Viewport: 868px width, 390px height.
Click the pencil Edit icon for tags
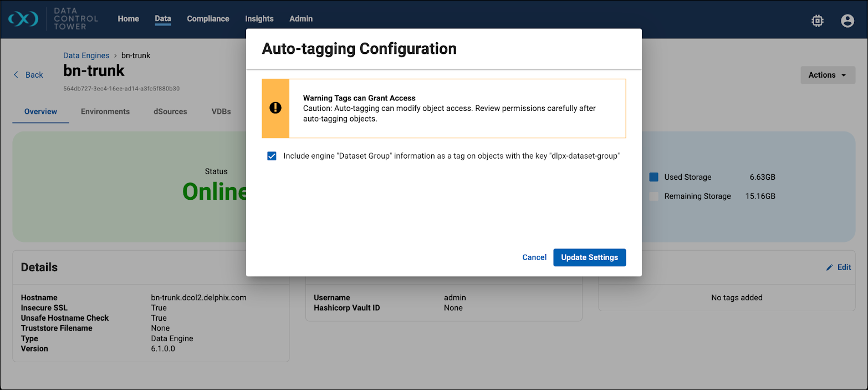(x=829, y=267)
